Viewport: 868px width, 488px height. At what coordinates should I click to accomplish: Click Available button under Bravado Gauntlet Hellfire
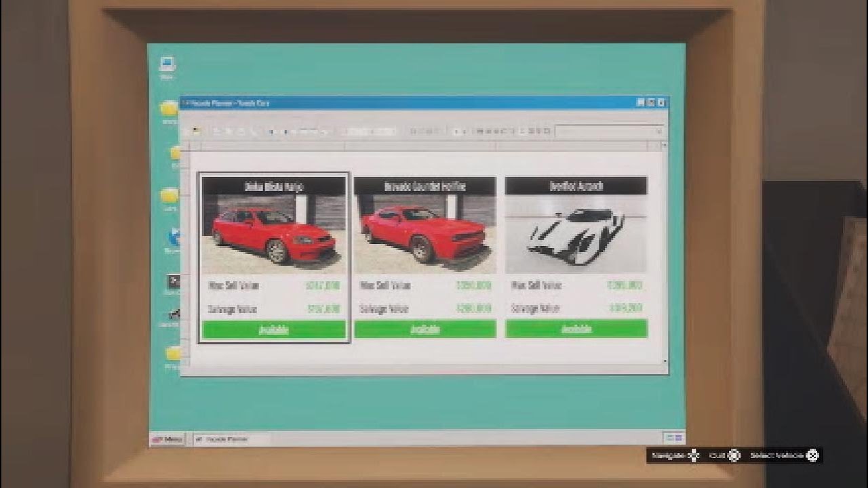tap(425, 329)
